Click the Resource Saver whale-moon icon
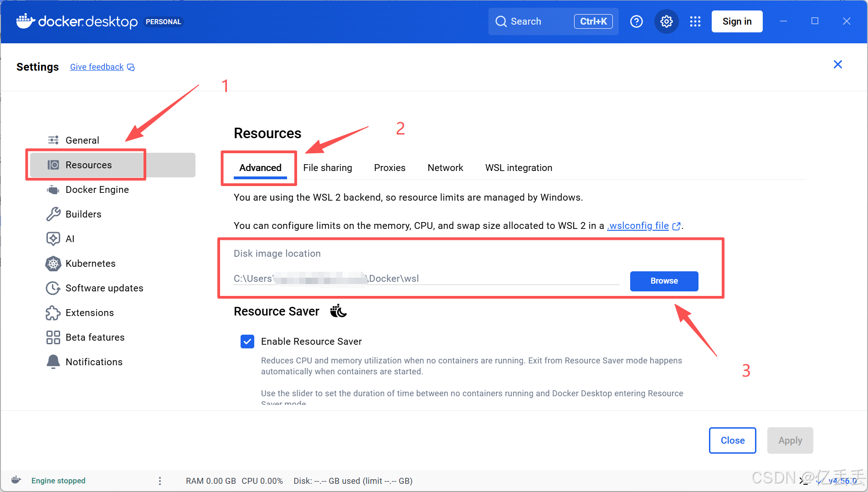This screenshot has width=868, height=492. (339, 311)
